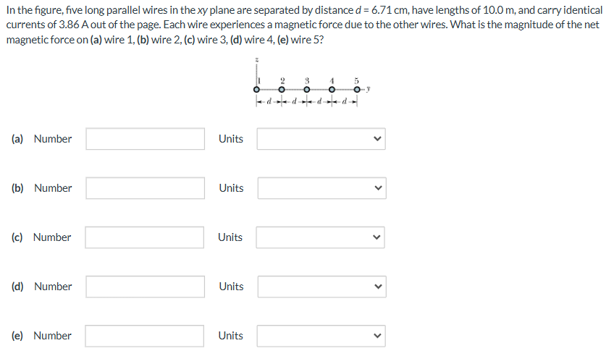Click wire 3 circle in the figure

pyautogui.click(x=307, y=90)
